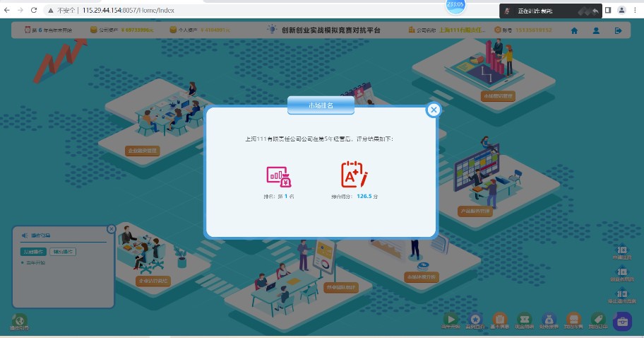644x338 pixels.
Task: Click the A+ composite score icon
Action: (x=354, y=174)
